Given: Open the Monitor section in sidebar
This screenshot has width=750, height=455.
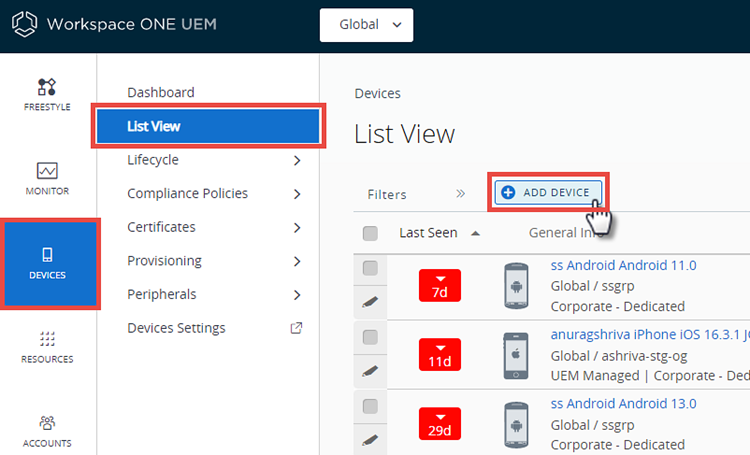Looking at the screenshot, I should pos(47,179).
